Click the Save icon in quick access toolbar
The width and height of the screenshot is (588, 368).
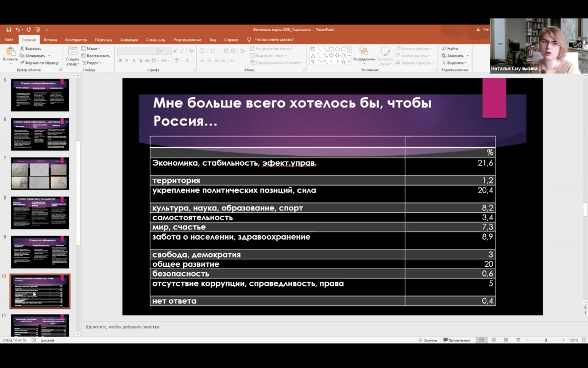tap(8, 29)
